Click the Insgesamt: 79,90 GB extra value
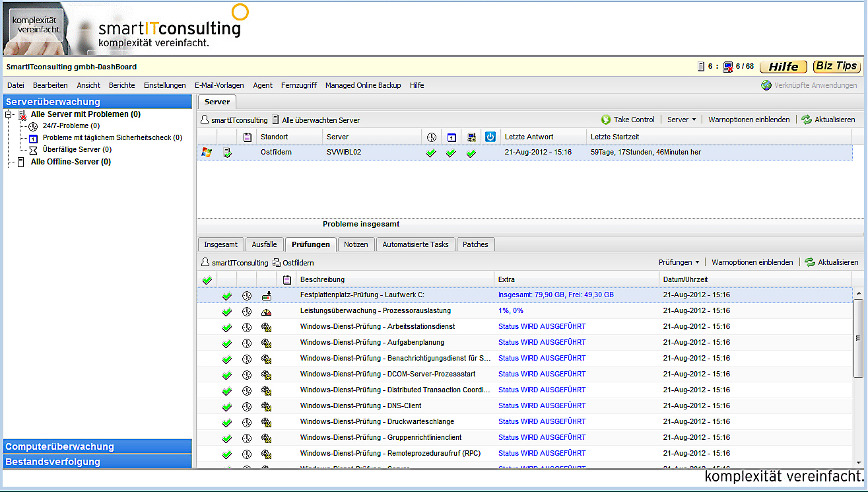Screen dimensions: 868x492 [x=556, y=295]
